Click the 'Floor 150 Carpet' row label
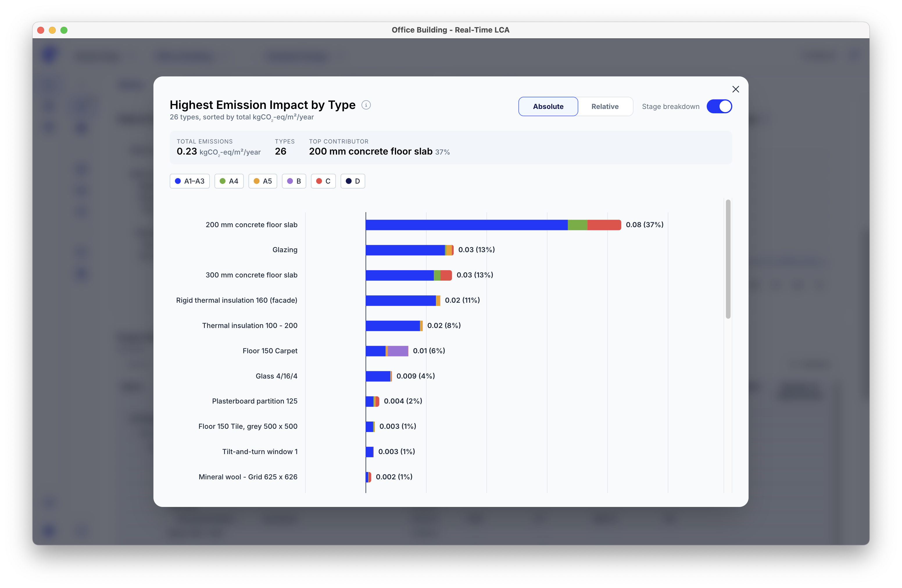This screenshot has width=902, height=588. (x=270, y=351)
